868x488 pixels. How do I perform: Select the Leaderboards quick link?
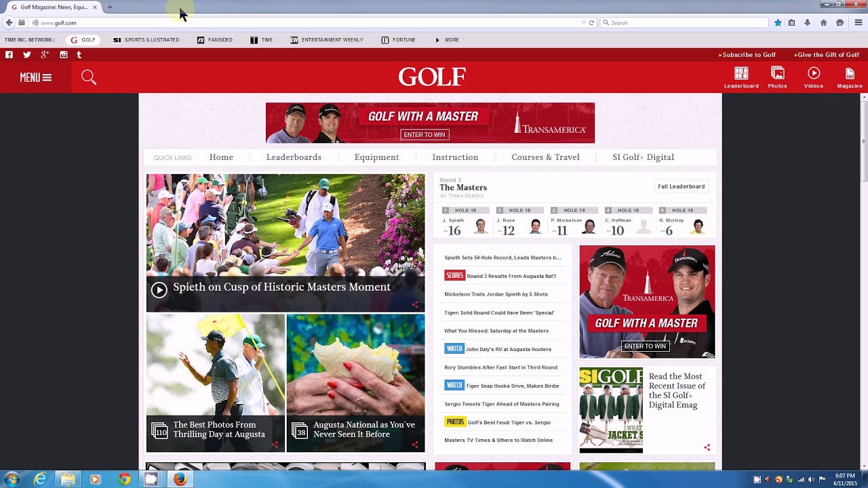(x=294, y=157)
